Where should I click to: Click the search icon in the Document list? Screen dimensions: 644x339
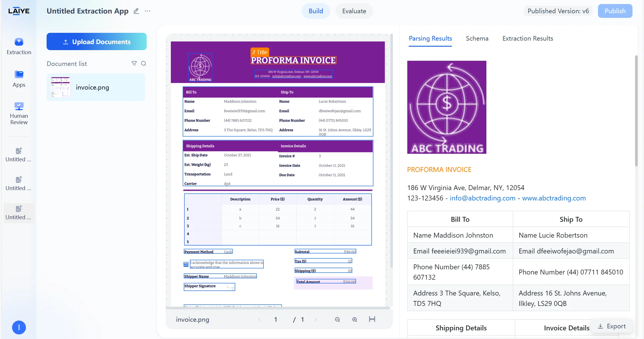click(x=144, y=63)
